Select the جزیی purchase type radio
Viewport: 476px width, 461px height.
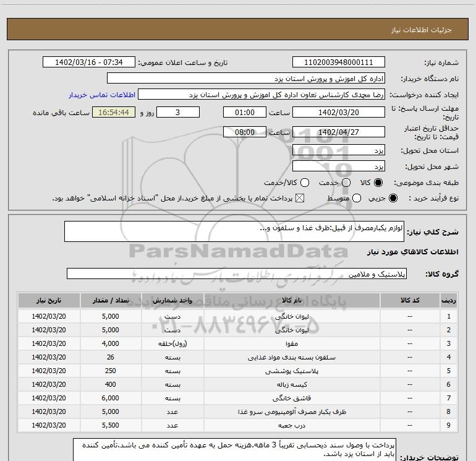coord(393,198)
